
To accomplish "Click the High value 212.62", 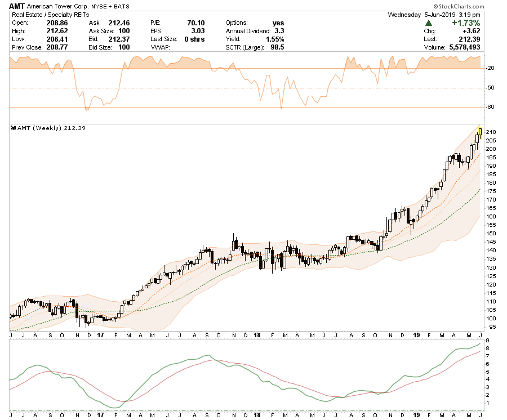I will click(x=57, y=31).
